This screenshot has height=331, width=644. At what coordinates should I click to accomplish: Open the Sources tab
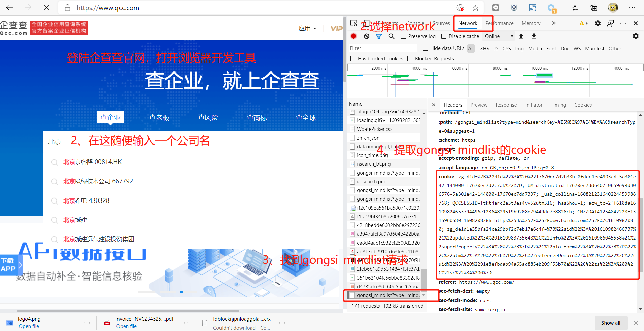(441, 23)
